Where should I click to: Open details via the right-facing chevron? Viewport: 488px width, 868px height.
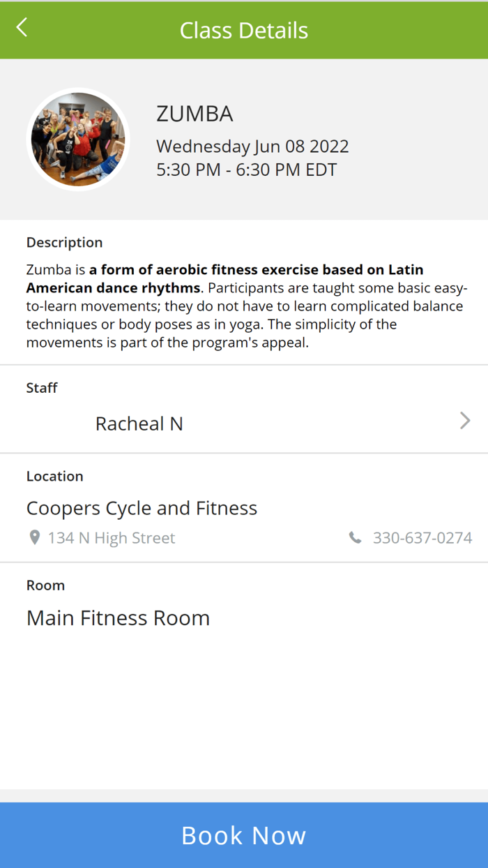pyautogui.click(x=464, y=421)
